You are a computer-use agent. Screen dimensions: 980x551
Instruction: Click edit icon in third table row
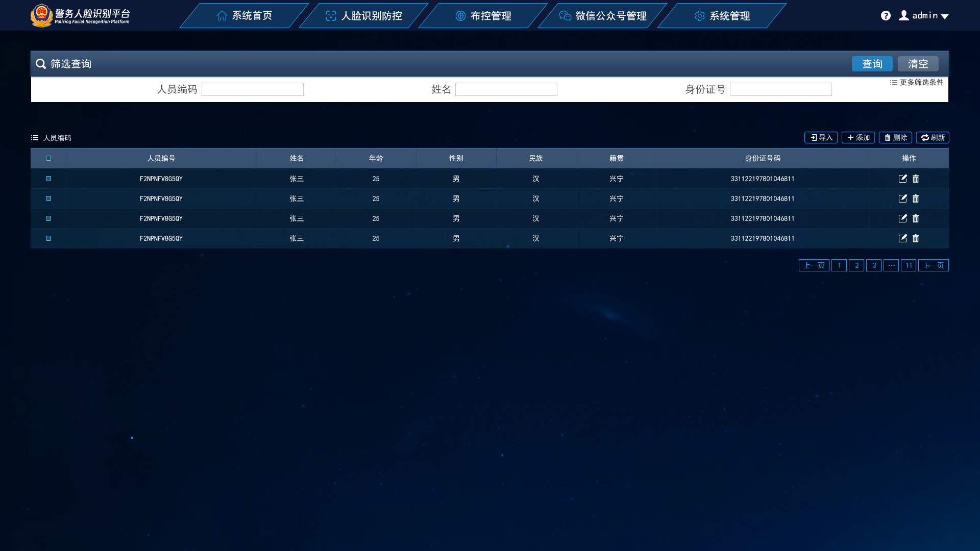902,218
